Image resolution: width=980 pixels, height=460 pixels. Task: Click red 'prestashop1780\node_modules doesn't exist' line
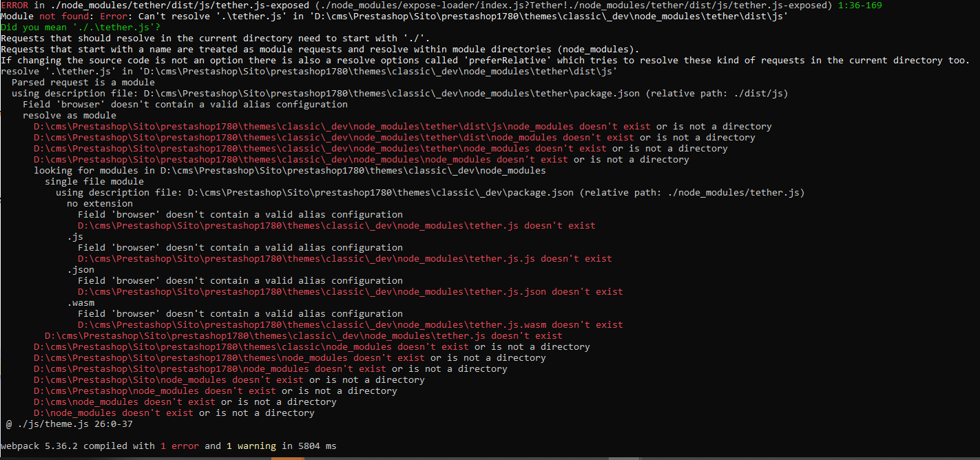(x=271, y=368)
